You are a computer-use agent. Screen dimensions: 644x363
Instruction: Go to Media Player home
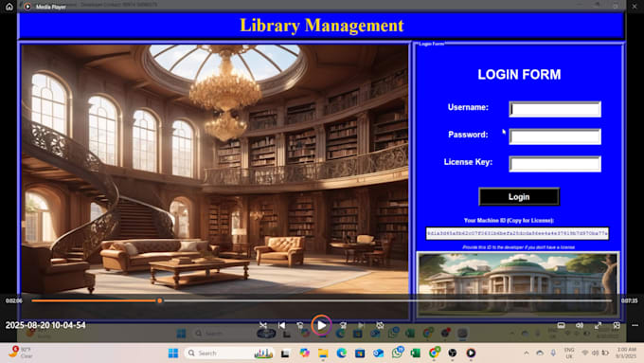coord(9,7)
